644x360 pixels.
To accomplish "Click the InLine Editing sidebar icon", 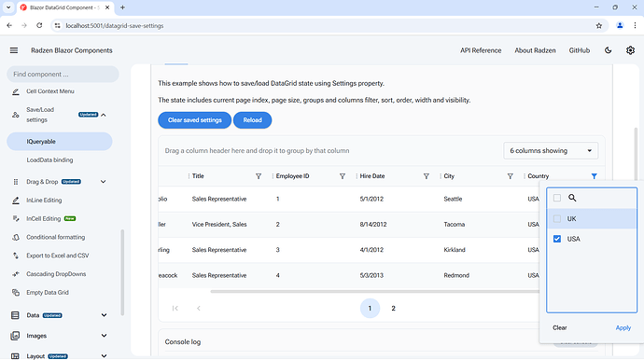I will point(16,201).
